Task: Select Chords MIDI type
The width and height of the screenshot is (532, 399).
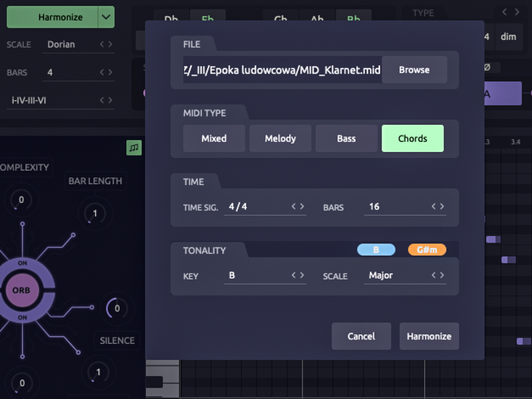Action: 412,139
